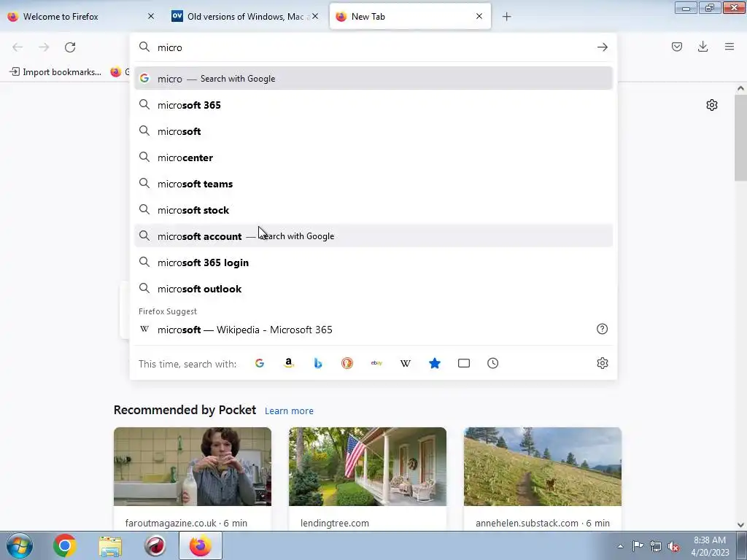Viewport: 747px width, 560px height.
Task: Search this time with DuckDuckGo icon
Action: pos(347,363)
